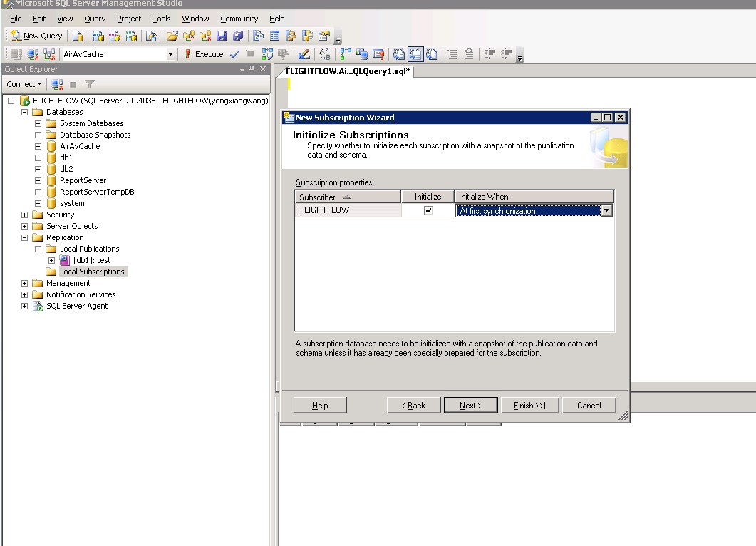Click the Save All toolbar icon

coord(237,36)
